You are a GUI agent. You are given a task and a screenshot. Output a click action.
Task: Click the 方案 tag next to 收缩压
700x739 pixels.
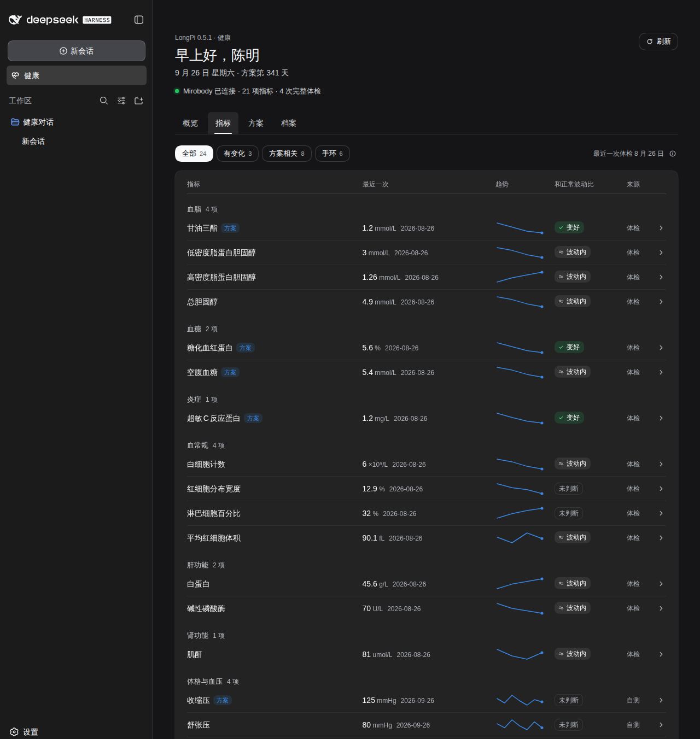223,700
